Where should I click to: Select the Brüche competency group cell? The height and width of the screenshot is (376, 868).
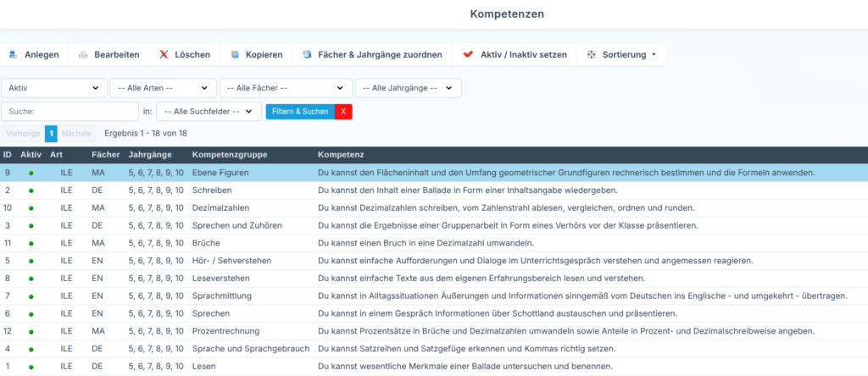click(x=206, y=243)
